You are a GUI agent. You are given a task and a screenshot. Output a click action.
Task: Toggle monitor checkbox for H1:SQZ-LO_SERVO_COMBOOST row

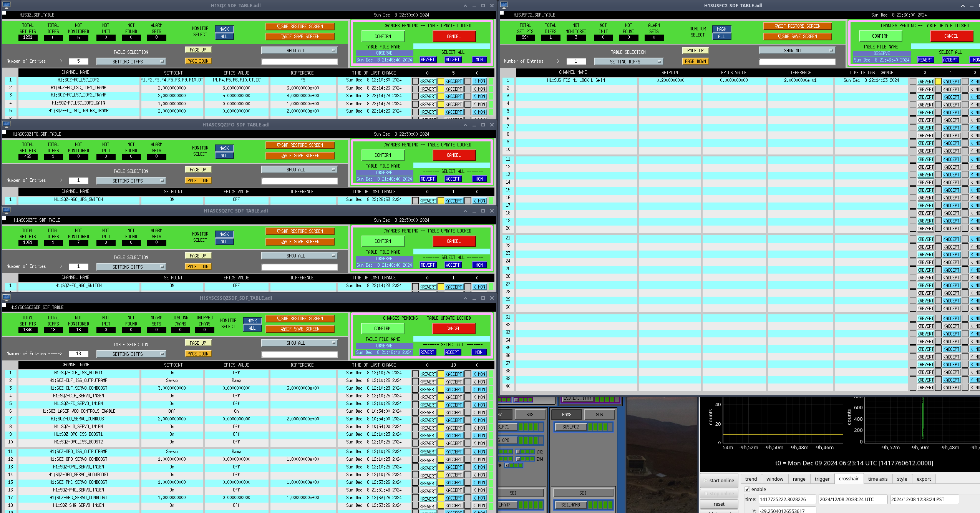pyautogui.click(x=468, y=420)
